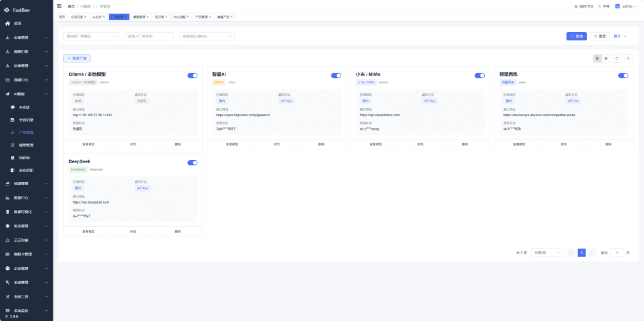The height and width of the screenshot is (321, 644).
Task: Expand 数据中心 chevron in the sidebar
Action: pos(47,198)
